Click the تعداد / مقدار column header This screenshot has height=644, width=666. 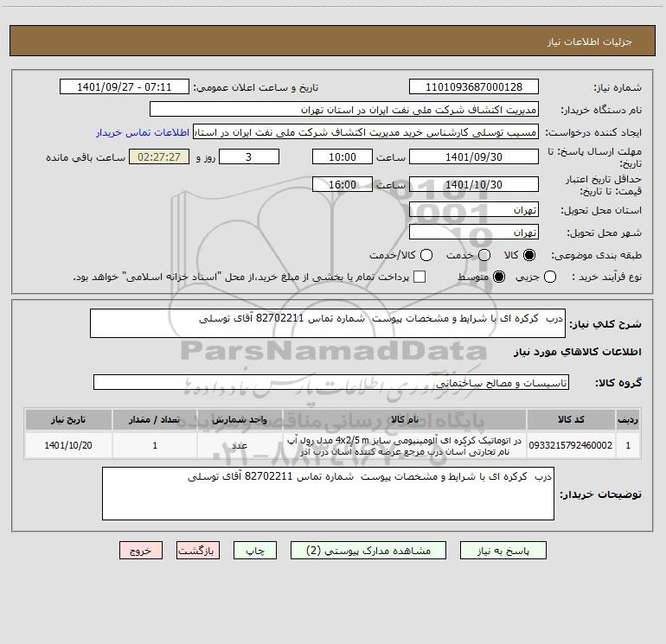154,419
